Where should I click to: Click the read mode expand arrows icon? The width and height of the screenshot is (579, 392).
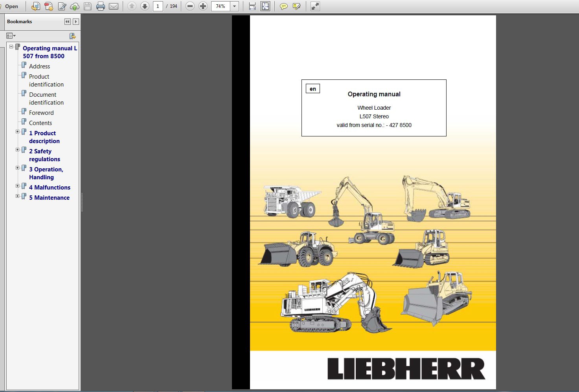(315, 6)
